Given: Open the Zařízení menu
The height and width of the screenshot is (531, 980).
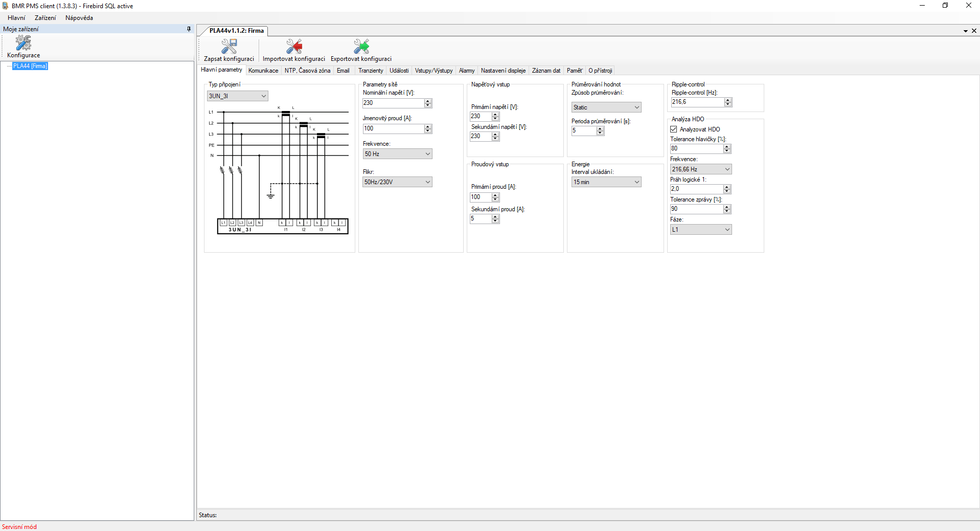Looking at the screenshot, I should [45, 18].
